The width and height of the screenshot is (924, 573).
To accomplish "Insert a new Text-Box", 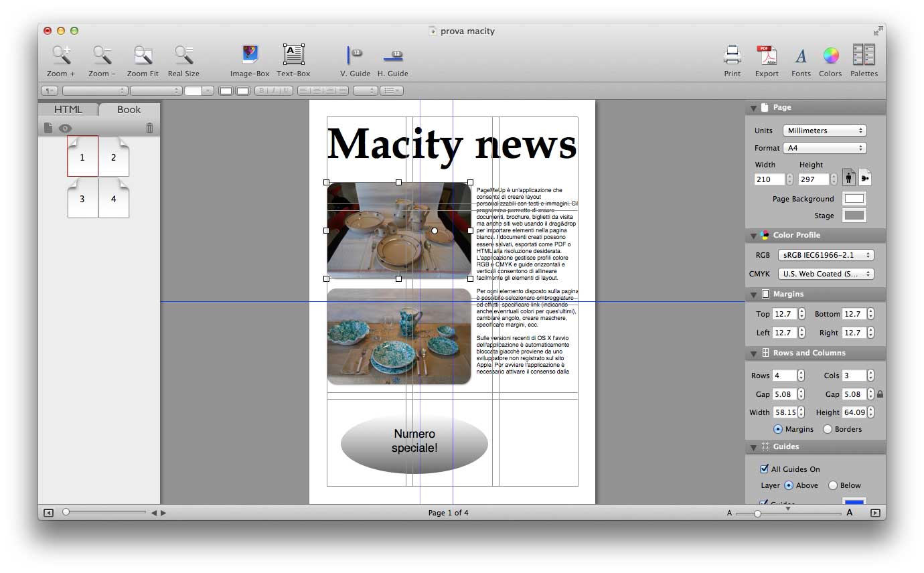I will click(293, 55).
